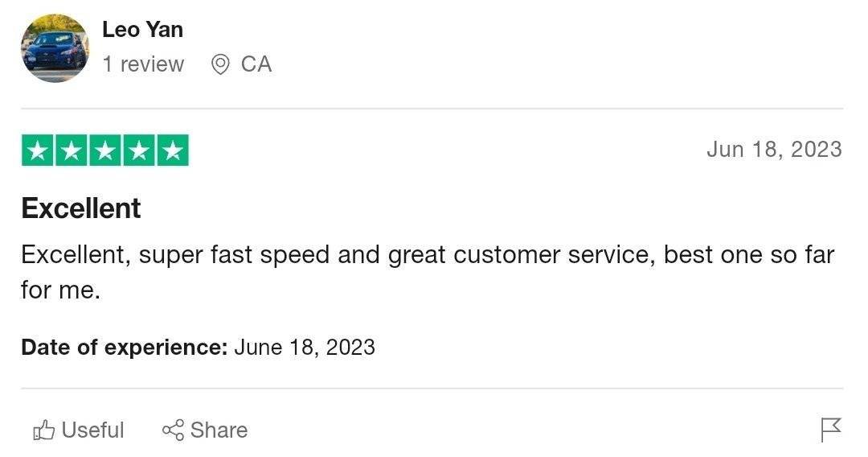The height and width of the screenshot is (457, 868).
Task: Click the fifth green rating star
Action: 172,150
